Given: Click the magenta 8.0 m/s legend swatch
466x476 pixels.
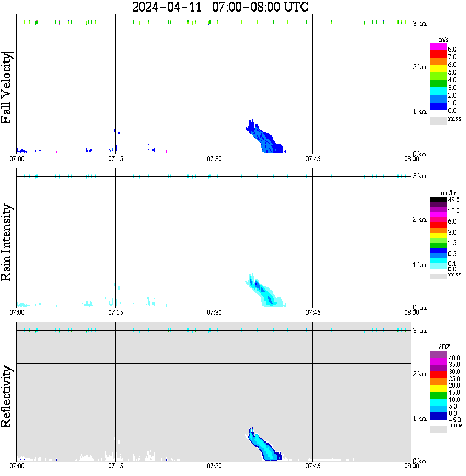Looking at the screenshot, I should [438, 47].
